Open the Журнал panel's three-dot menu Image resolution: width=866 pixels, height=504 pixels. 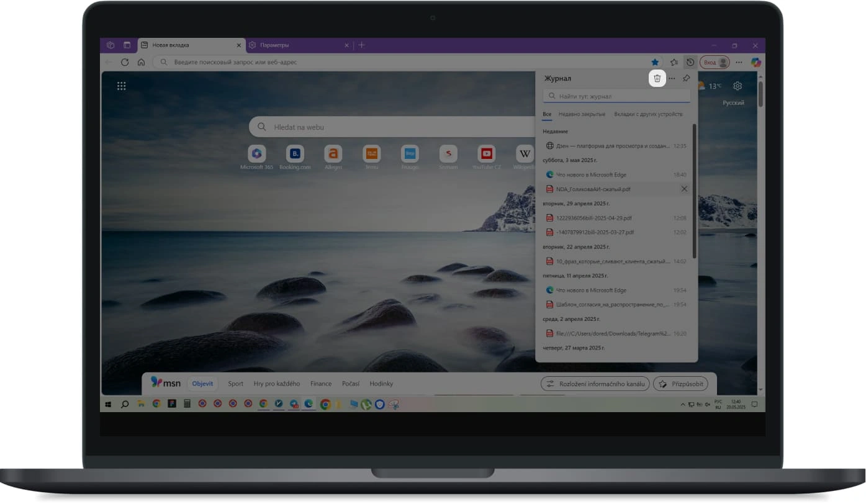[672, 78]
